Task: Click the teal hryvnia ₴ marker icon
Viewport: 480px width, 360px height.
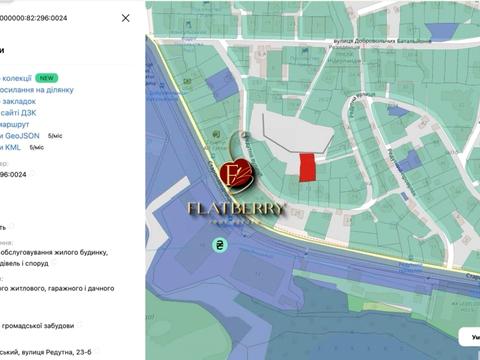Action: click(220, 245)
